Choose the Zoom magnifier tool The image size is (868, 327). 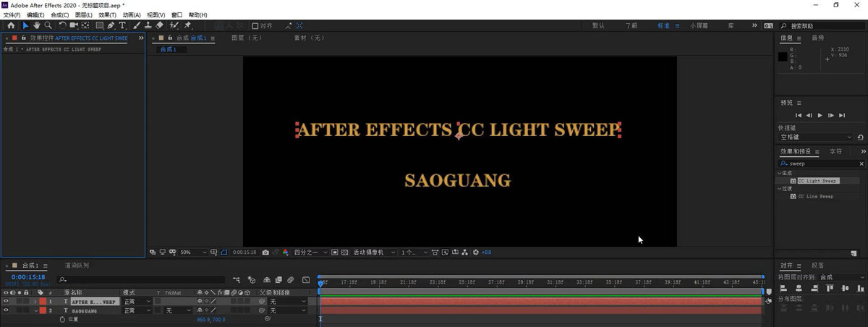click(48, 25)
